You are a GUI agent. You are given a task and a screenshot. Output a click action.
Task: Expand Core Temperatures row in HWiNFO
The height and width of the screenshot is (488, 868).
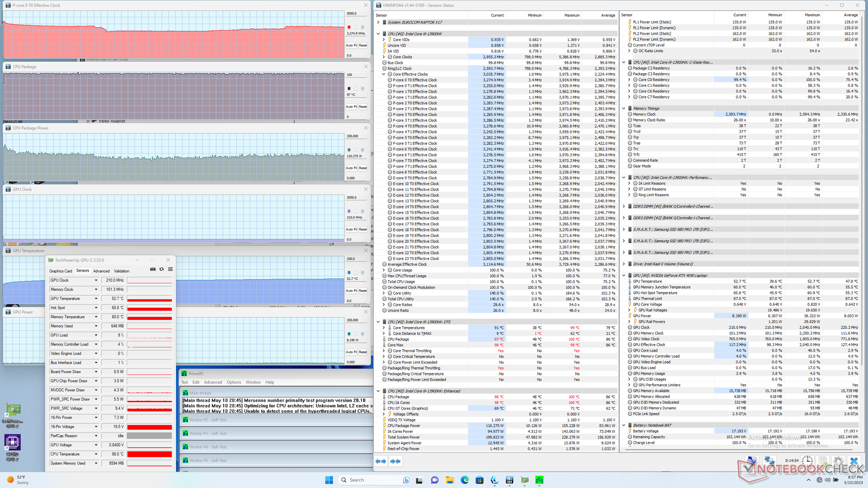click(384, 328)
